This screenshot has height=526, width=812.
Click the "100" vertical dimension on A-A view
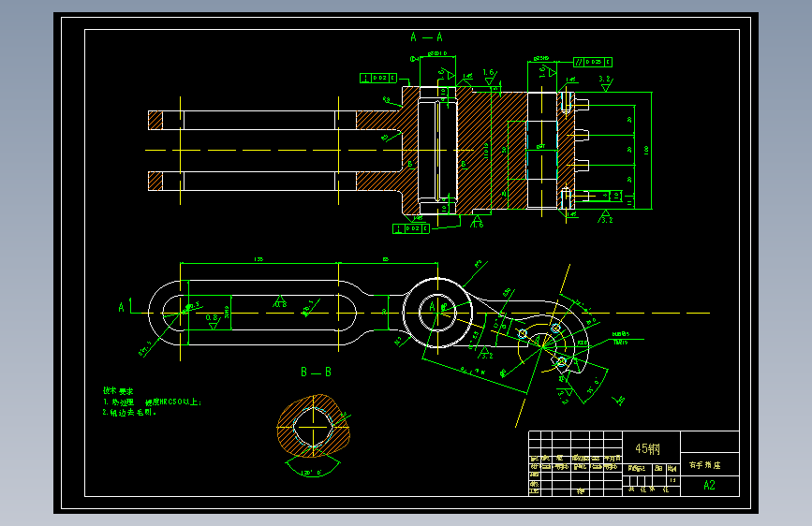[x=646, y=150]
